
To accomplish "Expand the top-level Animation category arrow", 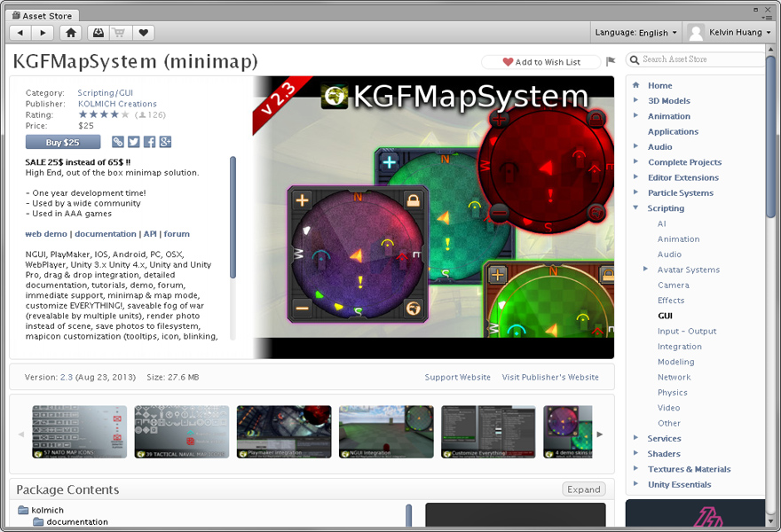I will coord(635,115).
